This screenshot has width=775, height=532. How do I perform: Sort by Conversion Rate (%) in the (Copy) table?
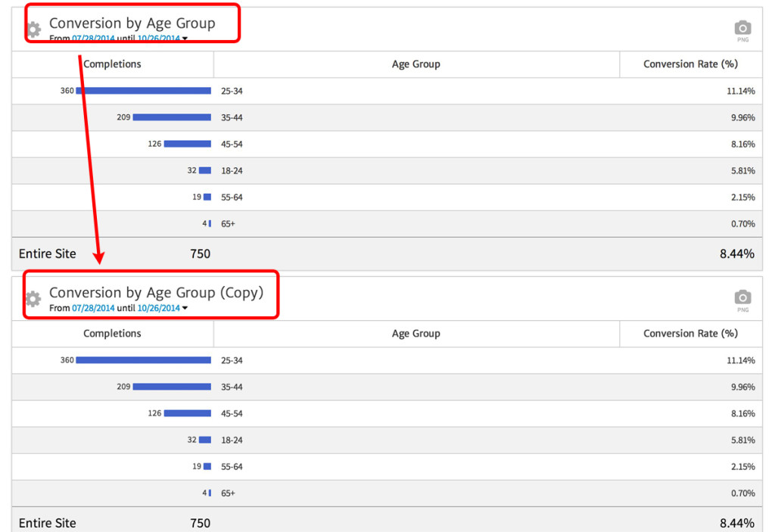pos(690,334)
